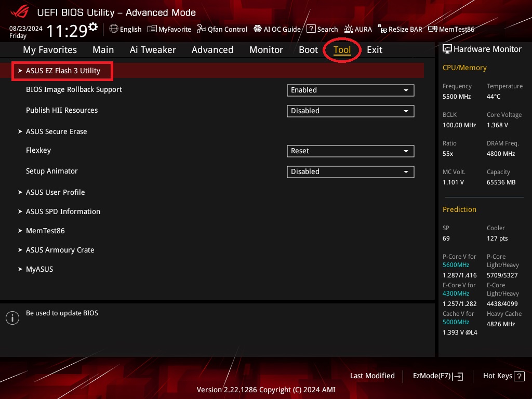Select the BIOS Image Rollback Support label

click(x=74, y=89)
